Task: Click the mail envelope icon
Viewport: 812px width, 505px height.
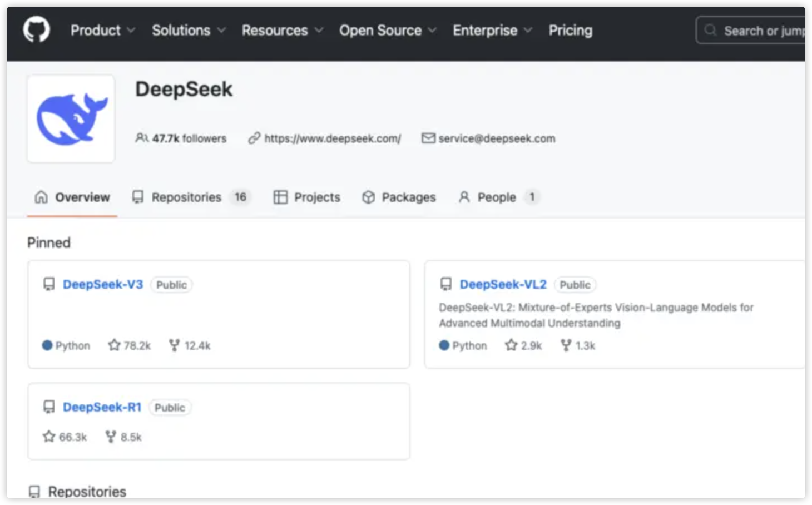Action: 428,138
